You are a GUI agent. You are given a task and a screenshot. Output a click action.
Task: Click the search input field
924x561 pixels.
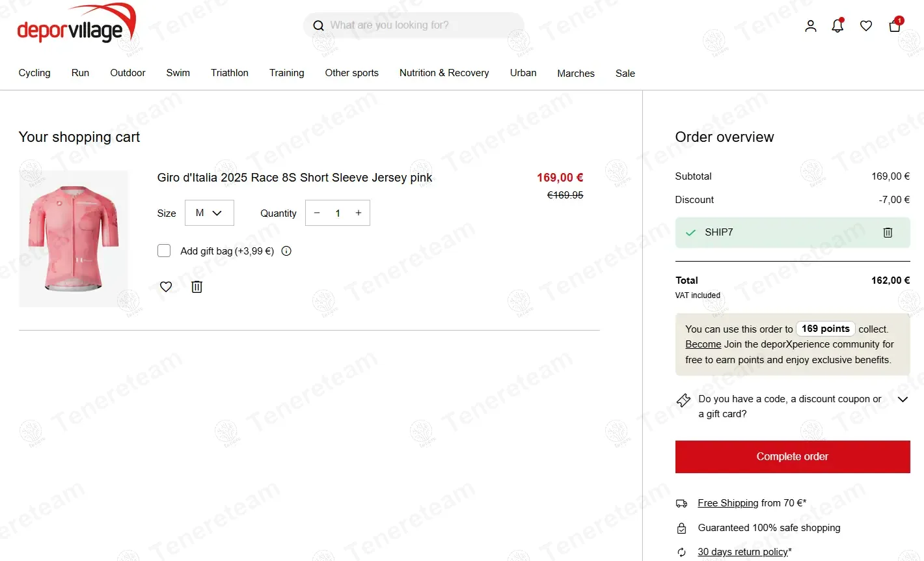coord(413,25)
